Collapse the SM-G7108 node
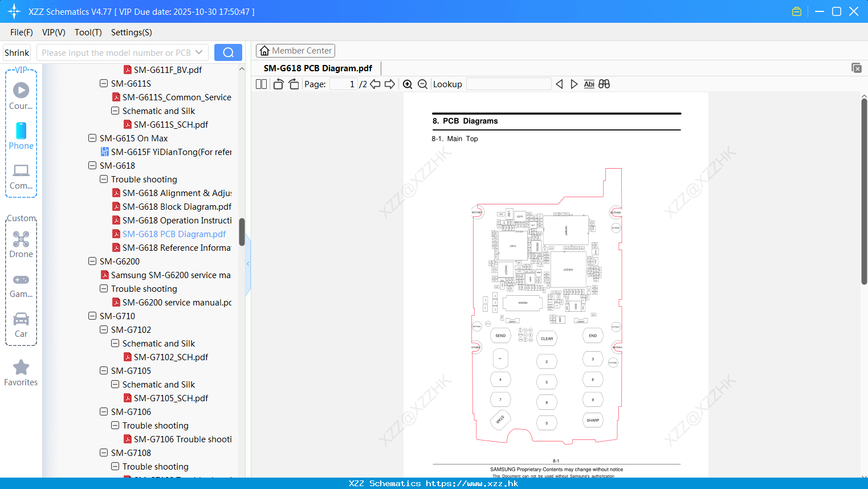 [104, 453]
